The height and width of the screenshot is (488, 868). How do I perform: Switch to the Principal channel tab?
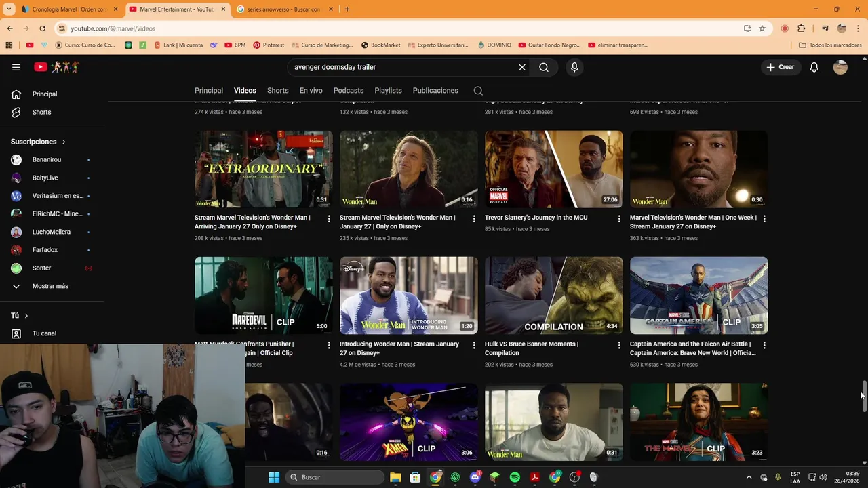pyautogui.click(x=209, y=91)
